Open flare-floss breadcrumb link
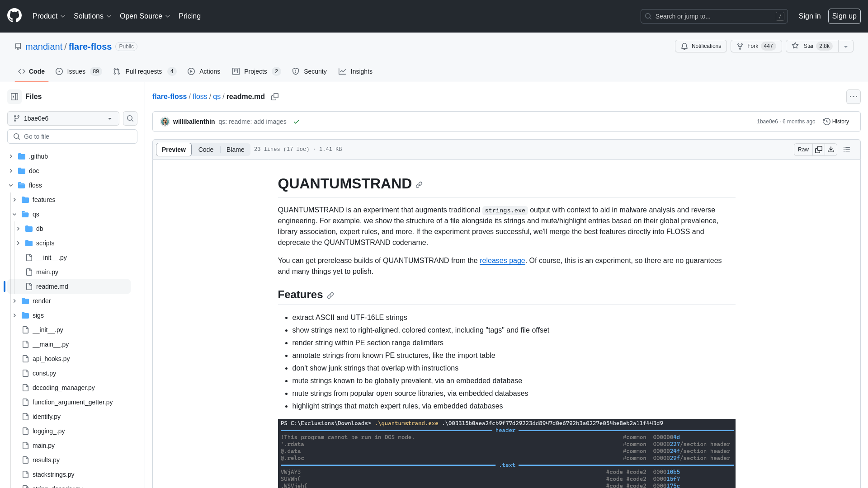Screen dimensions: 868x488 pos(170,97)
